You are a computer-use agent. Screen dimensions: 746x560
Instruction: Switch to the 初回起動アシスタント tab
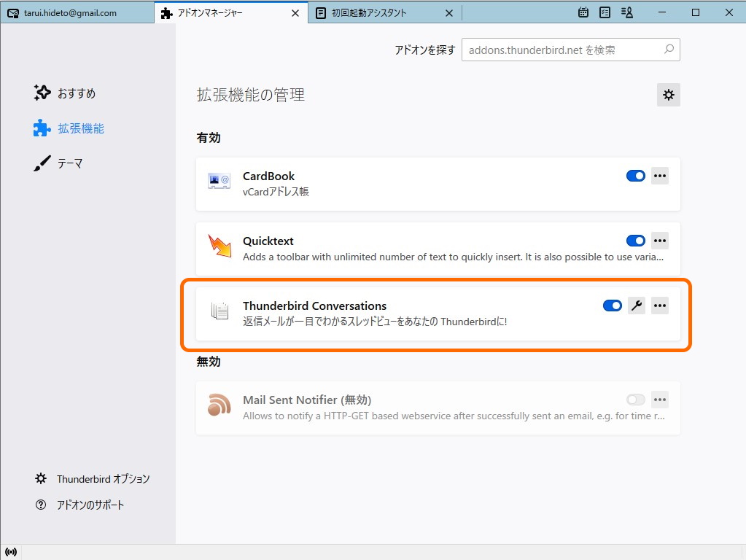(x=384, y=13)
